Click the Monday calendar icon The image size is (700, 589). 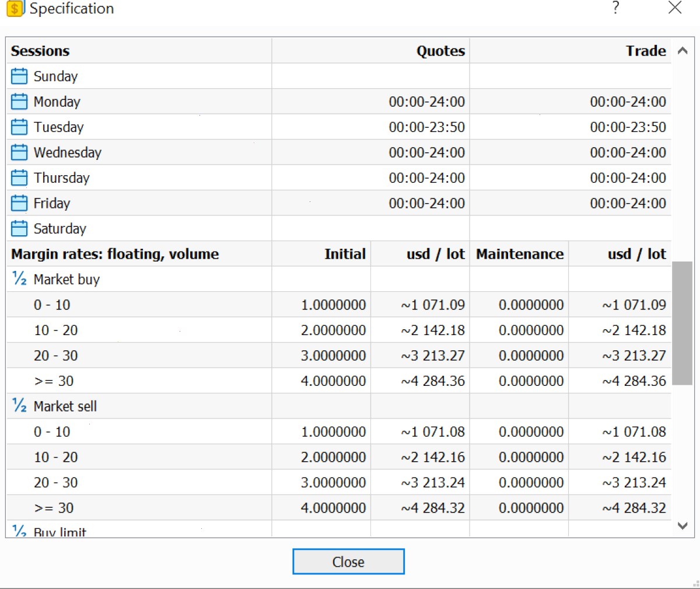19,102
